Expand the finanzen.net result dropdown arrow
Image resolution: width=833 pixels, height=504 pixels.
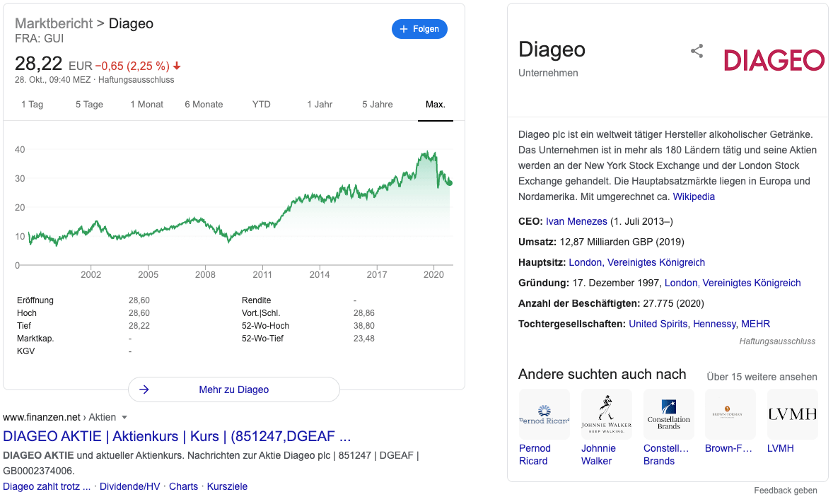click(125, 418)
